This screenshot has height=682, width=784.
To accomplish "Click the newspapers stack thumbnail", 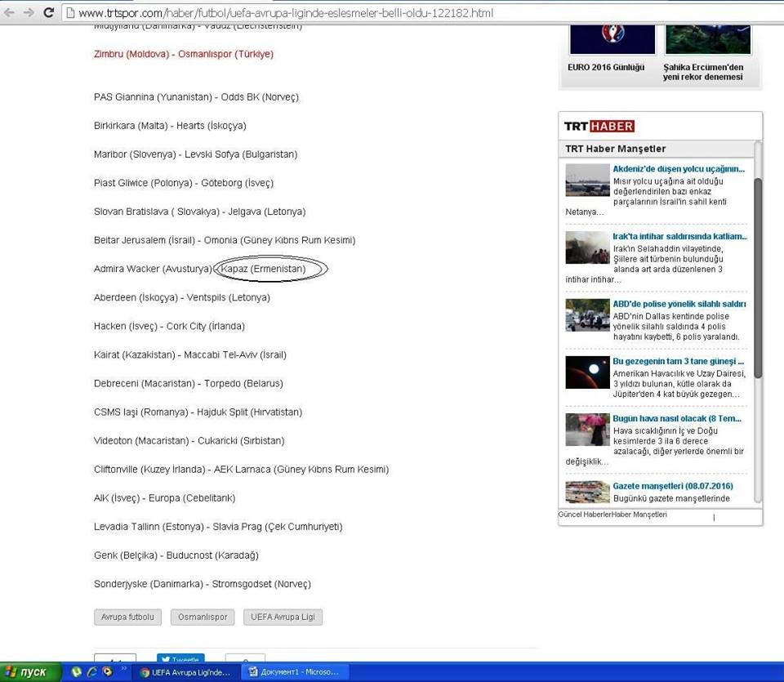I will 587,492.
